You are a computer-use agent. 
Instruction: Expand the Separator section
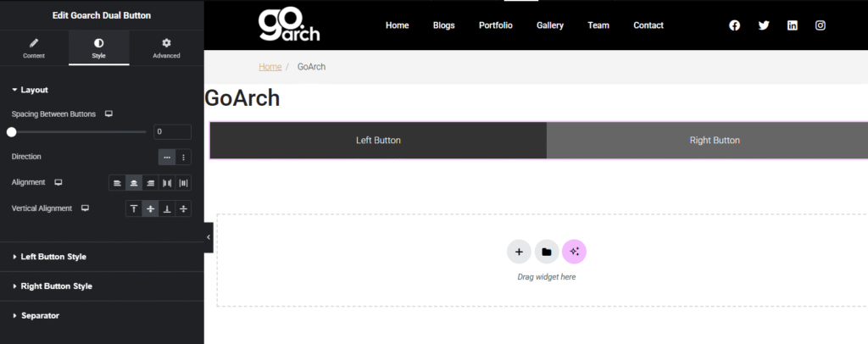tap(36, 315)
